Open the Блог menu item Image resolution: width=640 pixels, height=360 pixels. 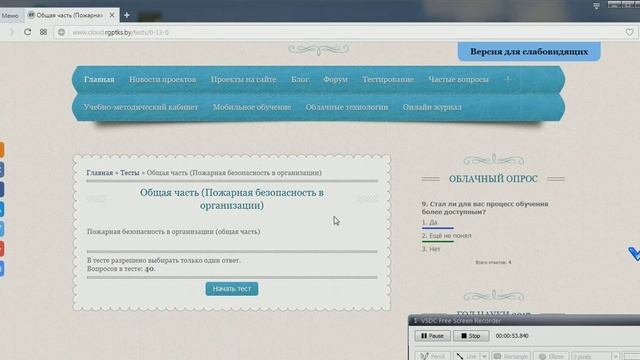(x=300, y=79)
